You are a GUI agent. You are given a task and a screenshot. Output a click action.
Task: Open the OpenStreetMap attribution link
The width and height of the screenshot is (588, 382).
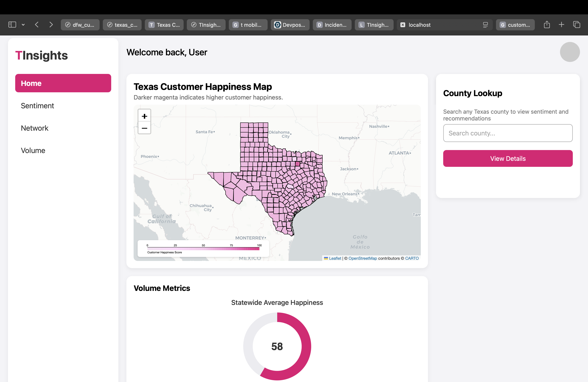pos(362,258)
